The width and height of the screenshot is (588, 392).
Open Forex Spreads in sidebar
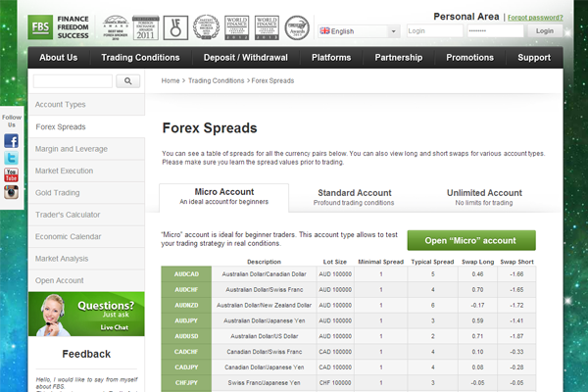pyautogui.click(x=86, y=126)
